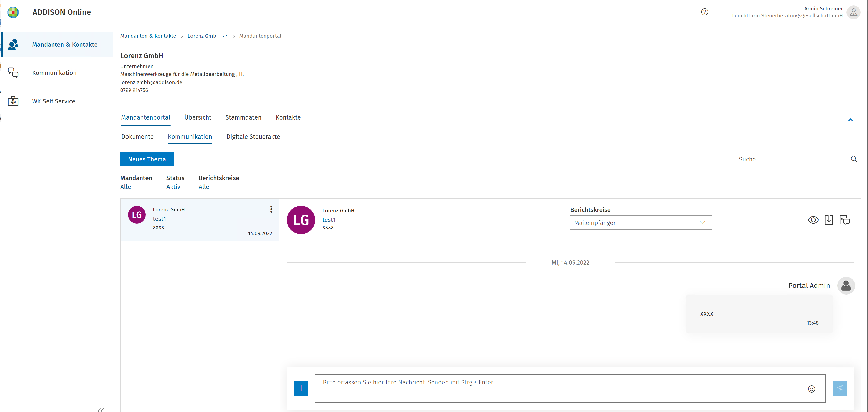
Task: Click the XXXX message bubble
Action: tap(759, 314)
